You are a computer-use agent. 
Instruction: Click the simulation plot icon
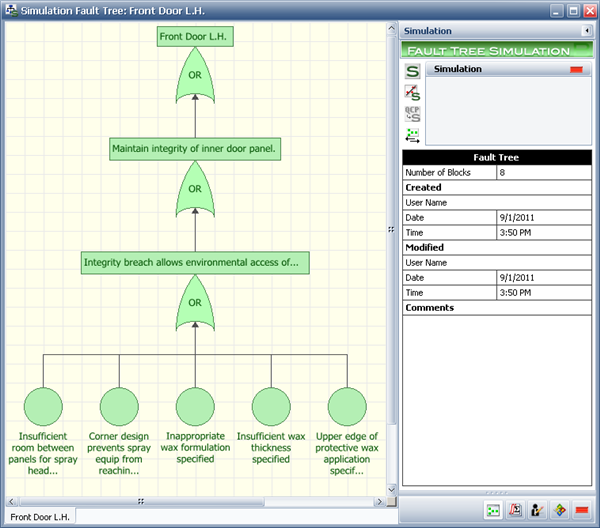pos(412,93)
